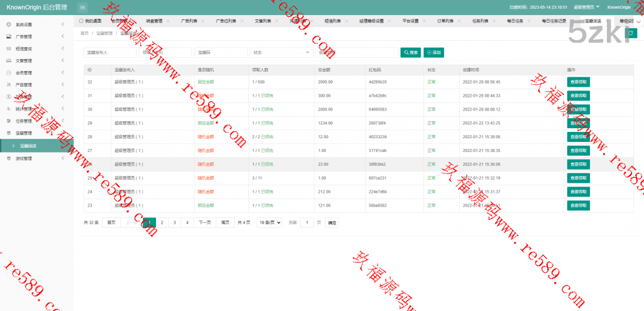Screen dimensions: 644x311
Task: Close the 转盘管理 tab with X icon
Action: point(167,21)
